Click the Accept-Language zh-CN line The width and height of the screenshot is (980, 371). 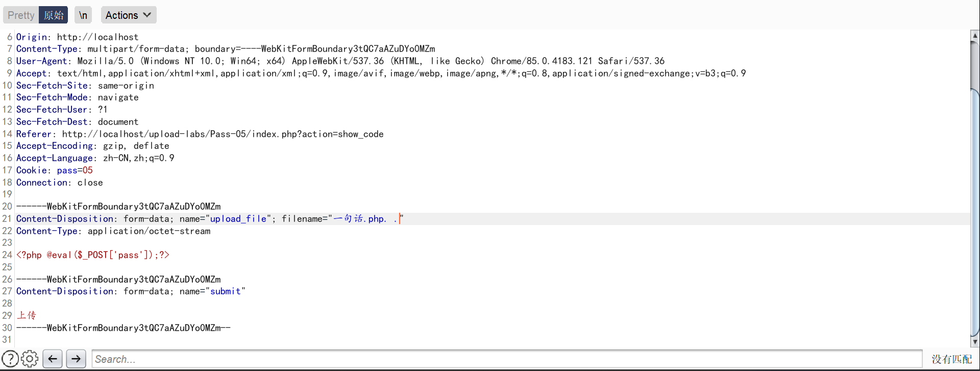pos(95,158)
